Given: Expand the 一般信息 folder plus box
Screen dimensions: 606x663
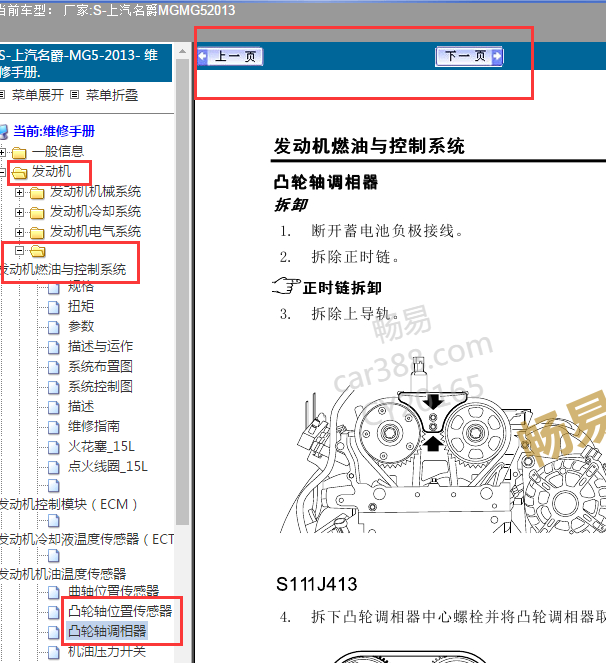Looking at the screenshot, I should pos(3,152).
